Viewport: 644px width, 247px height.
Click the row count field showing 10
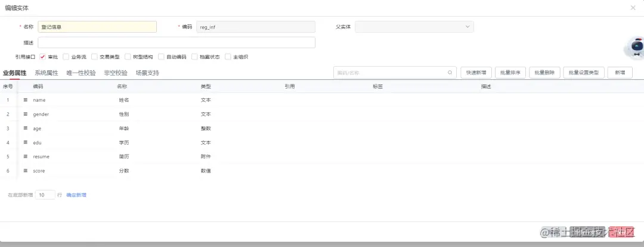[x=45, y=195]
